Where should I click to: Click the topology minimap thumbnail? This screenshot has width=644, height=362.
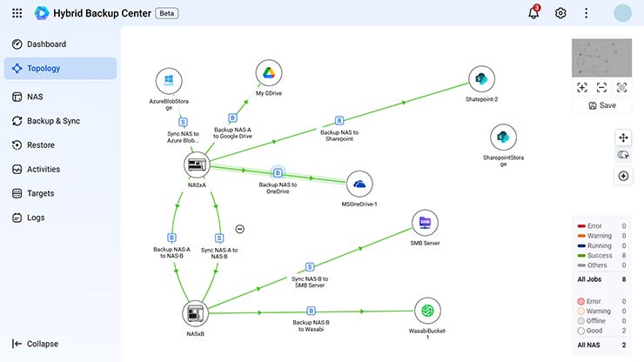(600, 58)
